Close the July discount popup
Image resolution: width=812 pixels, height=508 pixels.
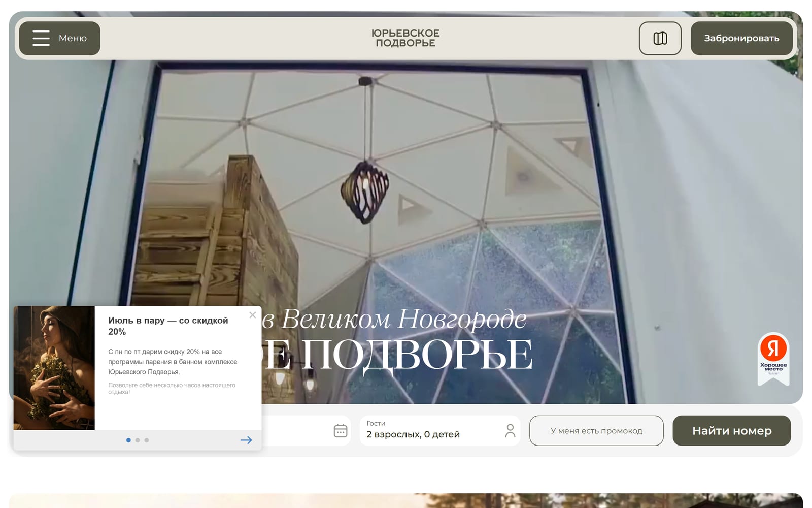coord(253,315)
